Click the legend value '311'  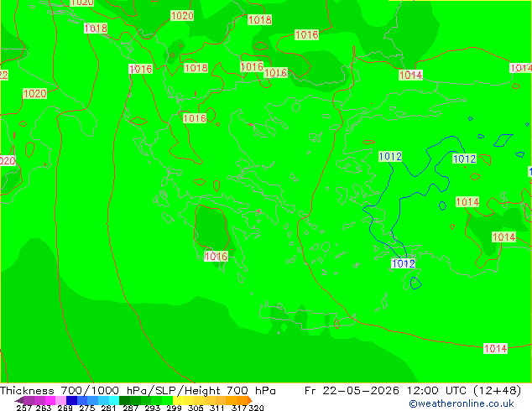(217, 408)
